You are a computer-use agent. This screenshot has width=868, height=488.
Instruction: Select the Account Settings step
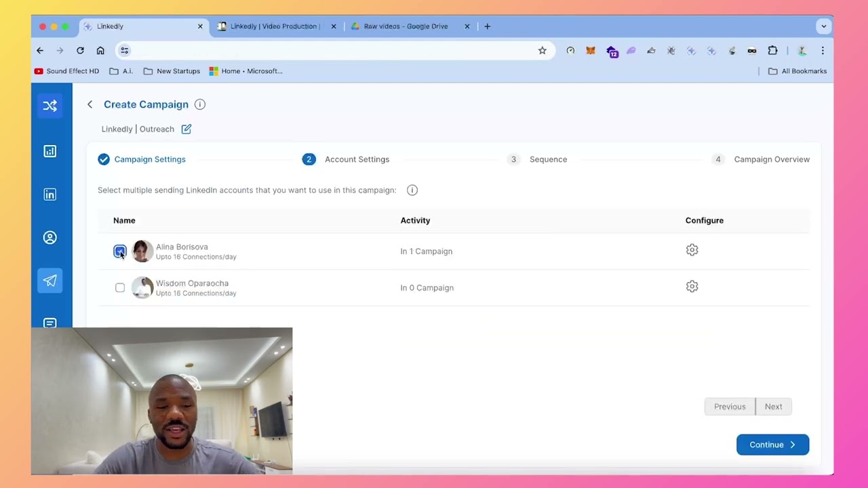click(347, 159)
